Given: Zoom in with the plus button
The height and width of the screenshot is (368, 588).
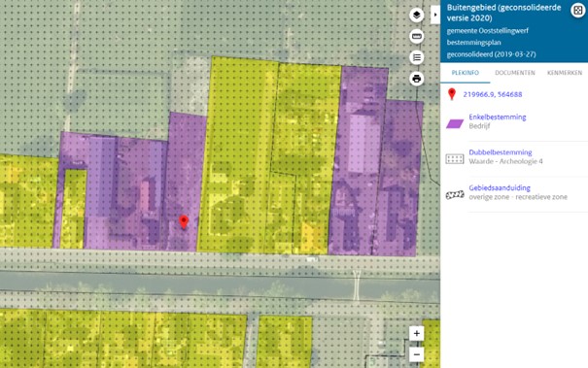Looking at the screenshot, I should 416,333.
